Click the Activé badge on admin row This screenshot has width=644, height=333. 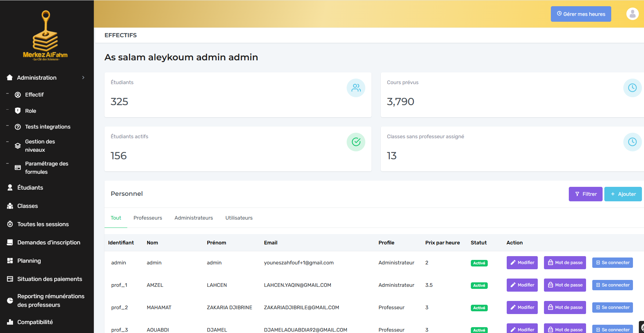[479, 263]
